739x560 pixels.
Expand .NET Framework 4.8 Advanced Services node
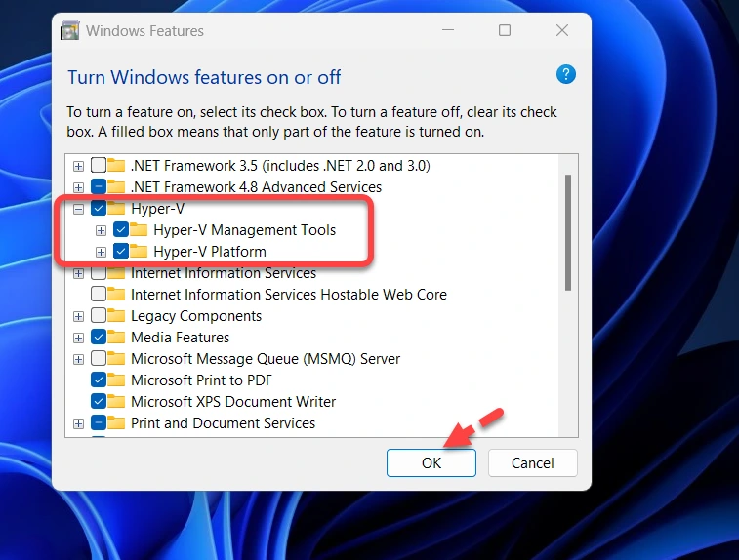coord(78,187)
